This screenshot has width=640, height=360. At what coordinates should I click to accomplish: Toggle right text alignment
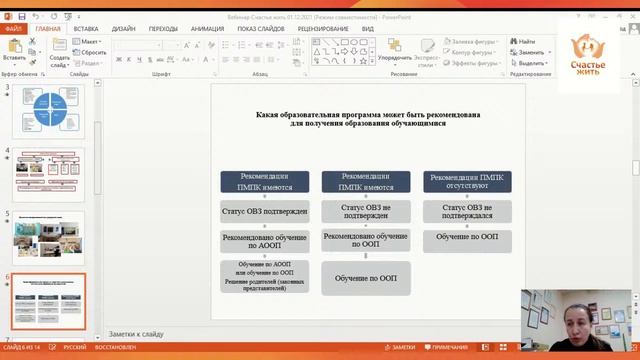pyautogui.click(x=246, y=60)
